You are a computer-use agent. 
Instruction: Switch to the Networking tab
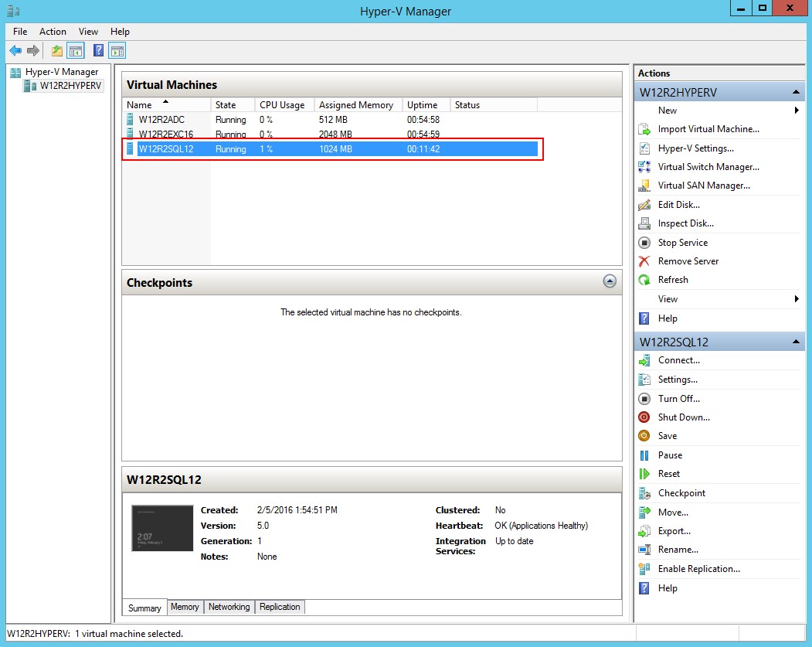click(229, 607)
